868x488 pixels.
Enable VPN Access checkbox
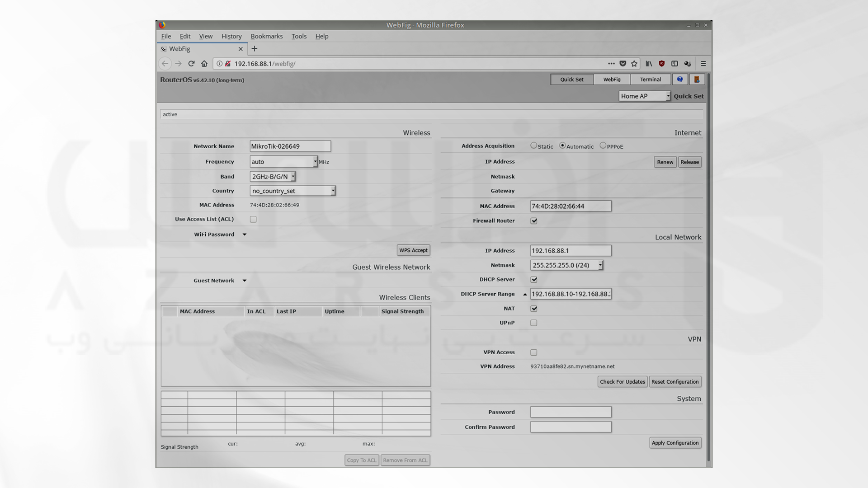tap(534, 352)
